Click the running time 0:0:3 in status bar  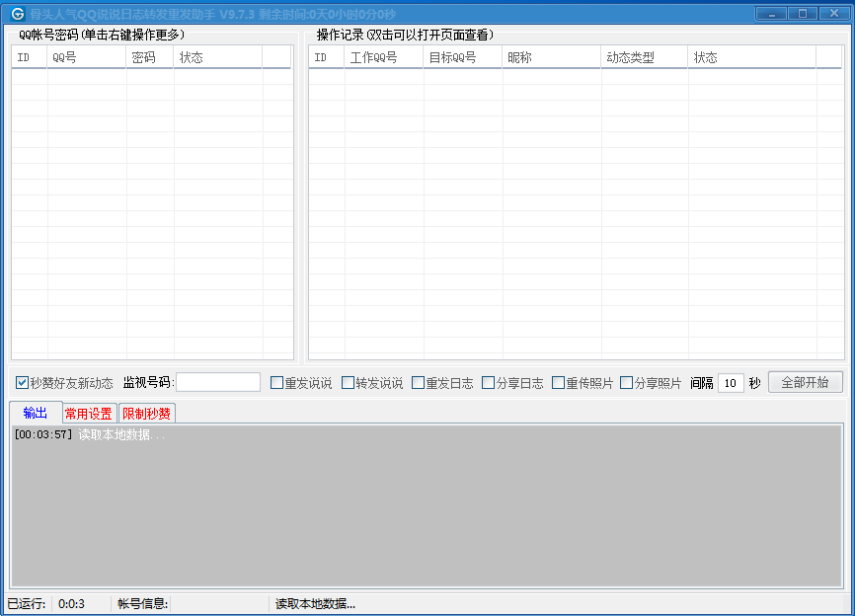click(71, 603)
